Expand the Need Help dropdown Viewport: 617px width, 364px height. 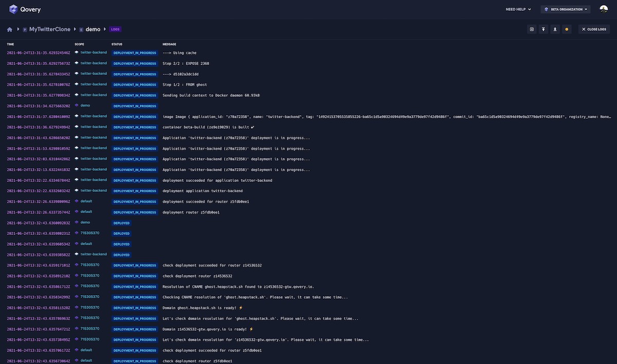coord(518,9)
